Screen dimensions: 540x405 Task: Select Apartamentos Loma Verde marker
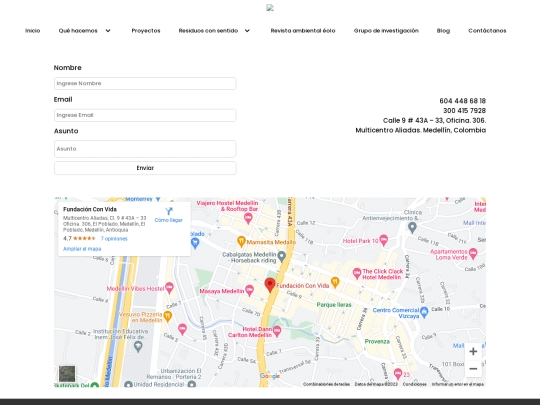473,253
